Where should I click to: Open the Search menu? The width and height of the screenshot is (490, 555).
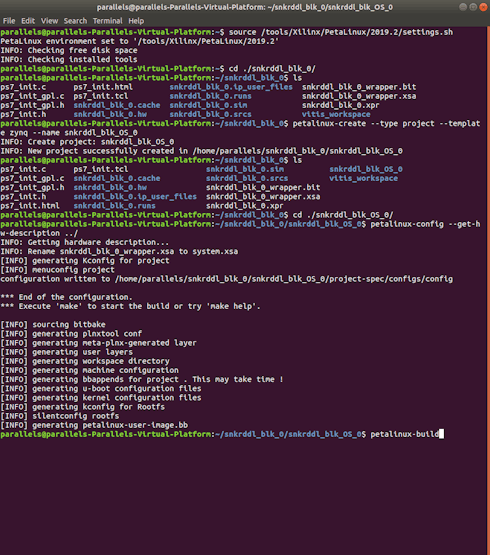coord(75,21)
